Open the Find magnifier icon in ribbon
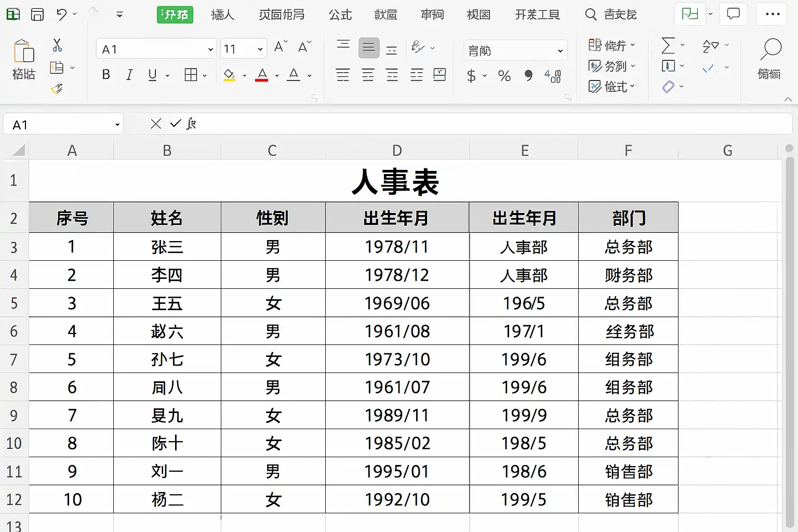 tap(770, 50)
